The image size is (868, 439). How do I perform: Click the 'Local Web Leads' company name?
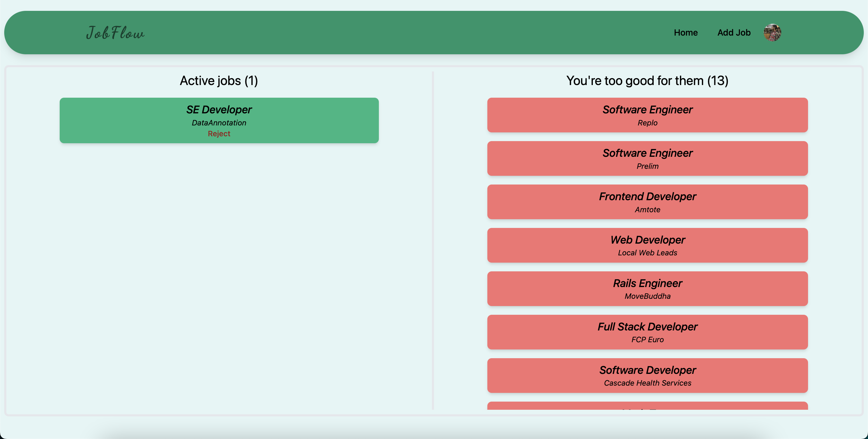click(x=647, y=253)
